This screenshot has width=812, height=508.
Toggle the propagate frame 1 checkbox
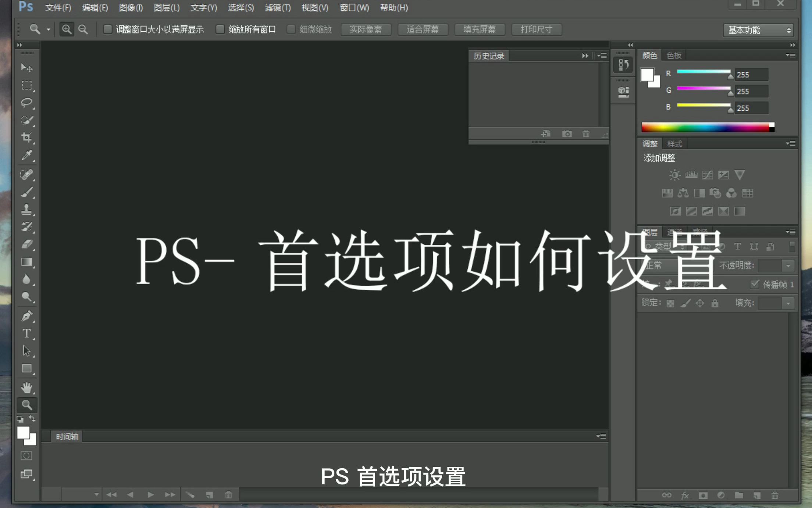755,284
